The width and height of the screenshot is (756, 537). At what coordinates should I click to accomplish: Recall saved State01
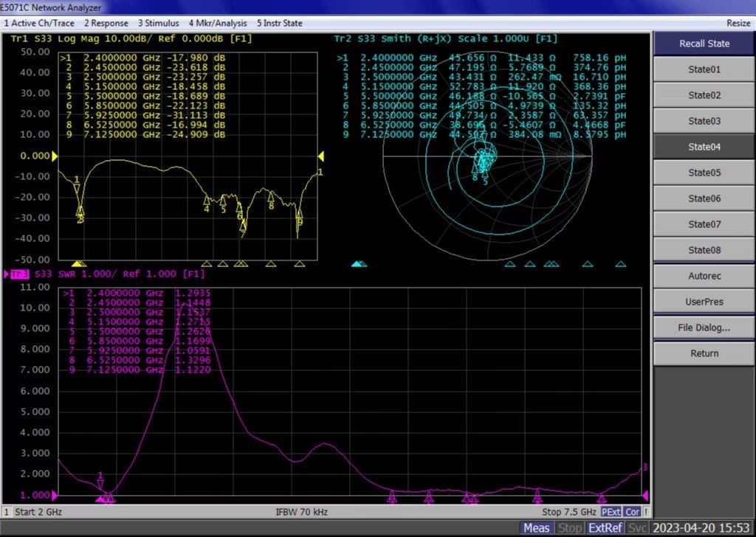704,69
